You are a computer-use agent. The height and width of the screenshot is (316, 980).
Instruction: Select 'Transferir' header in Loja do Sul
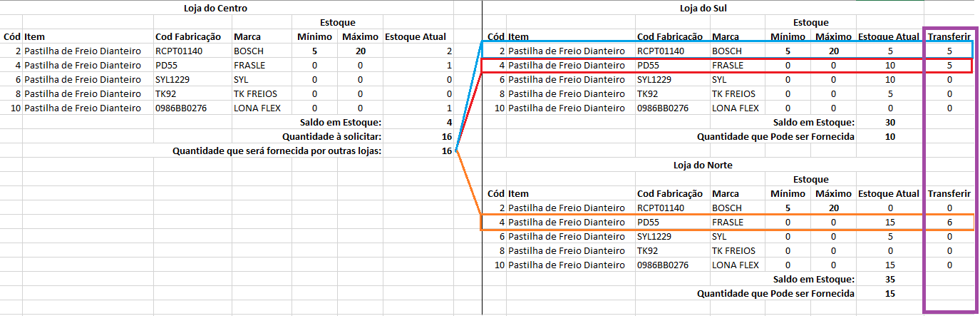(x=949, y=36)
